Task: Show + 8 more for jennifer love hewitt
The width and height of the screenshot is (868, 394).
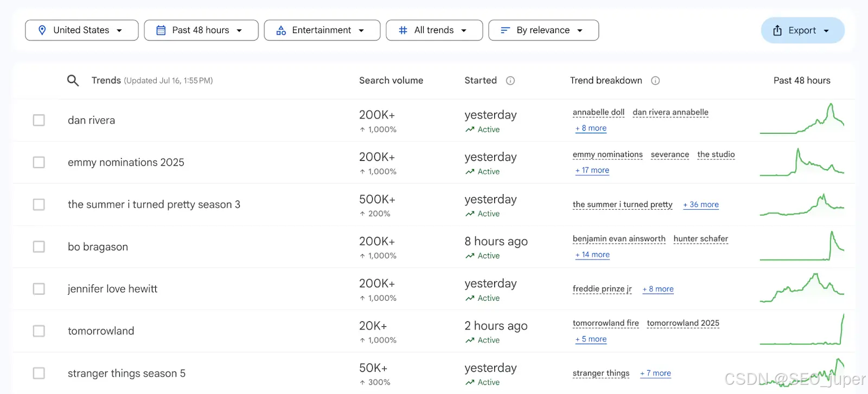Action: point(658,289)
